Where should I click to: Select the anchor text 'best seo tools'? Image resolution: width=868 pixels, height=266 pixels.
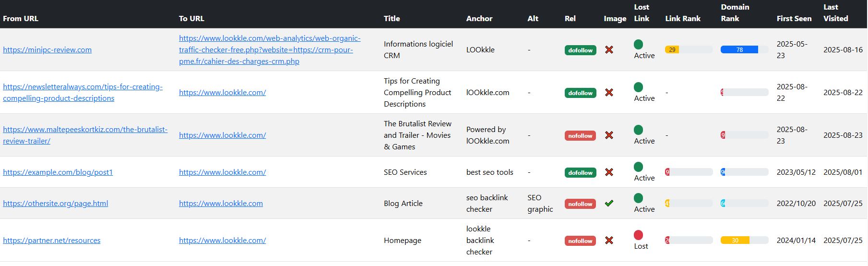490,172
